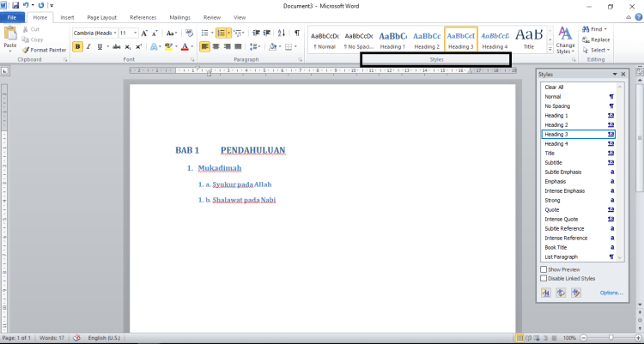Image resolution: width=644 pixels, height=344 pixels.
Task: Click the Replace button
Action: pyautogui.click(x=600, y=39)
